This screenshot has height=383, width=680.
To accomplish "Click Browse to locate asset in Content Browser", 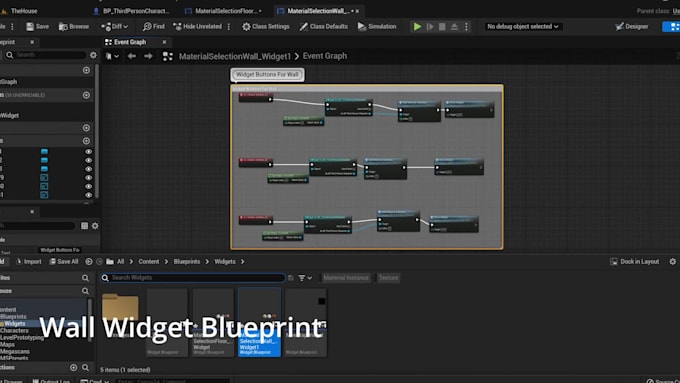I will click(x=74, y=26).
